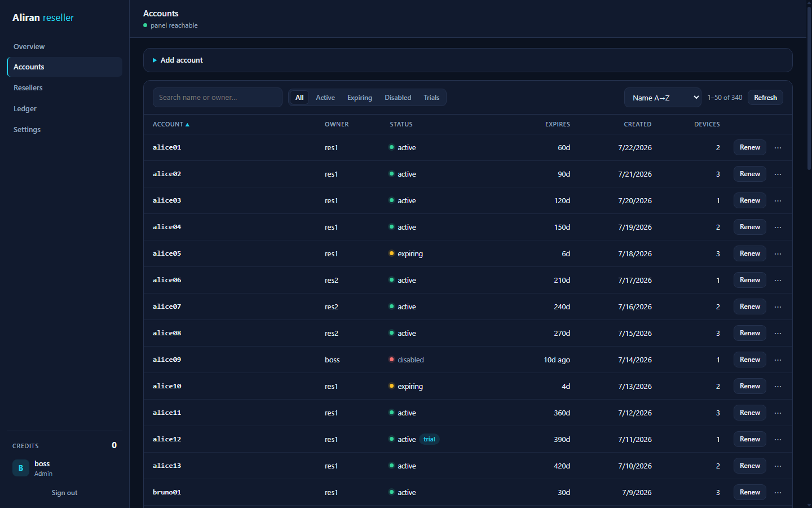The image size is (812, 508).
Task: Open the more options menu for alice05
Action: [778, 253]
